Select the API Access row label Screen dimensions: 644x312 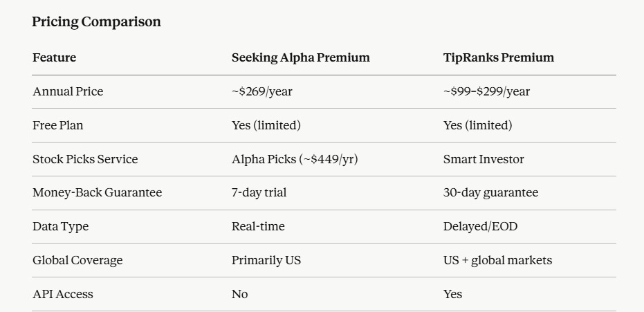62,294
